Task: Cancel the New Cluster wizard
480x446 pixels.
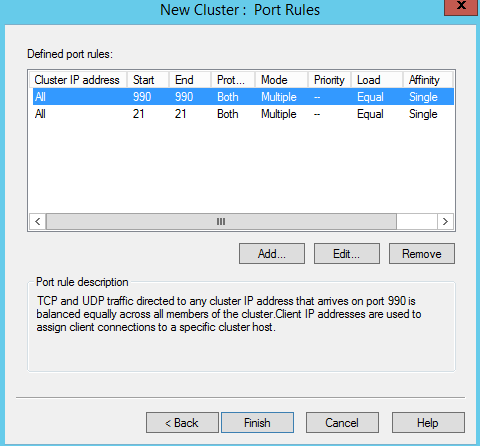Action: coord(342,423)
